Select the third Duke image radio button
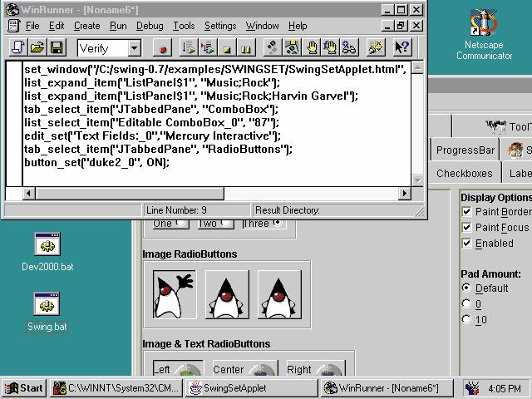The height and width of the screenshot is (399, 532). tap(279, 294)
